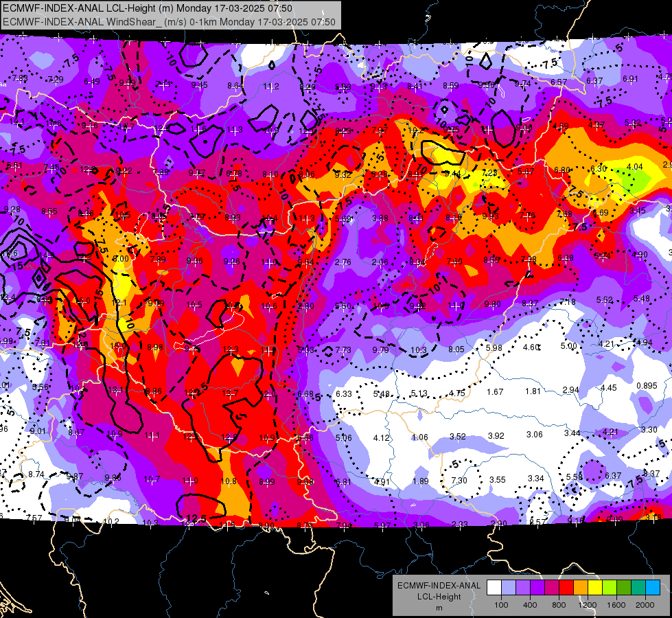Click the wind shear value 11.2
The image size is (672, 618).
point(271,87)
